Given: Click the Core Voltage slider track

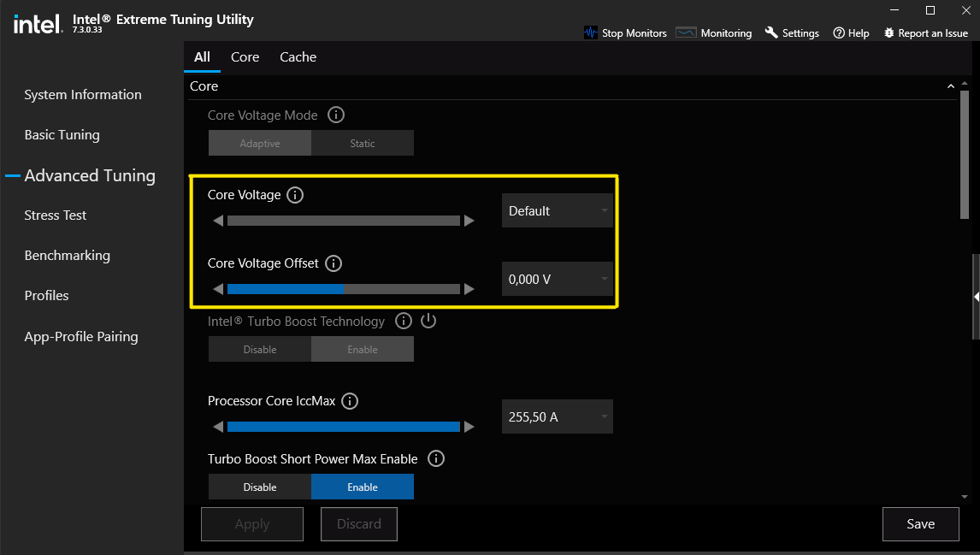Looking at the screenshot, I should coord(344,221).
